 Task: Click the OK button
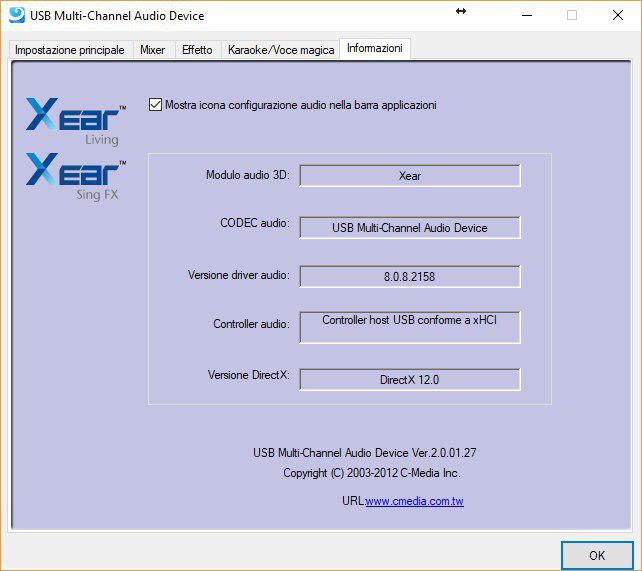click(597, 555)
